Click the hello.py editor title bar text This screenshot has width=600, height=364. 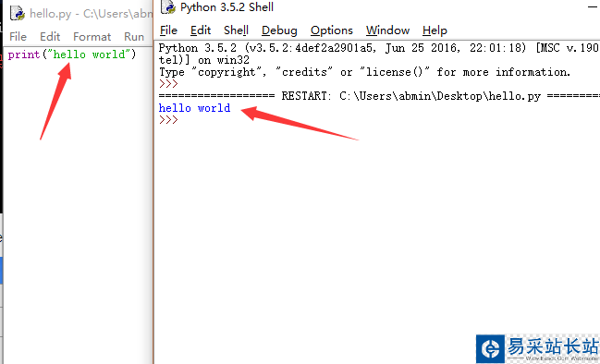coord(91,14)
